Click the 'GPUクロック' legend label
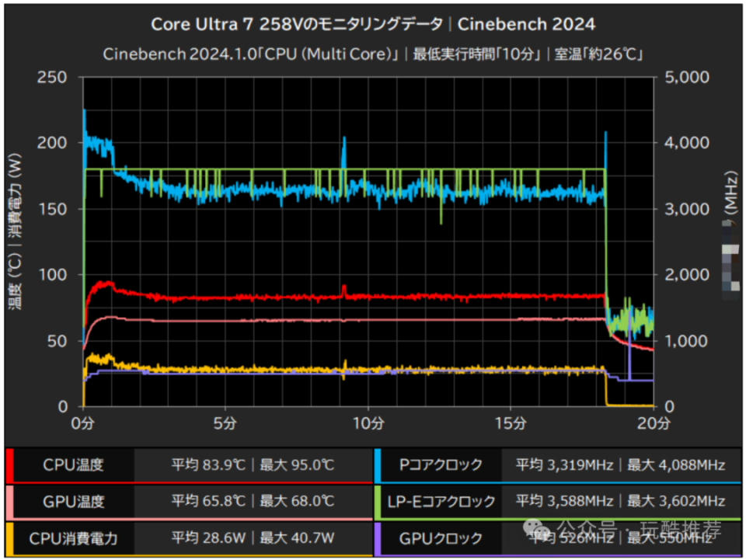 tap(441, 538)
